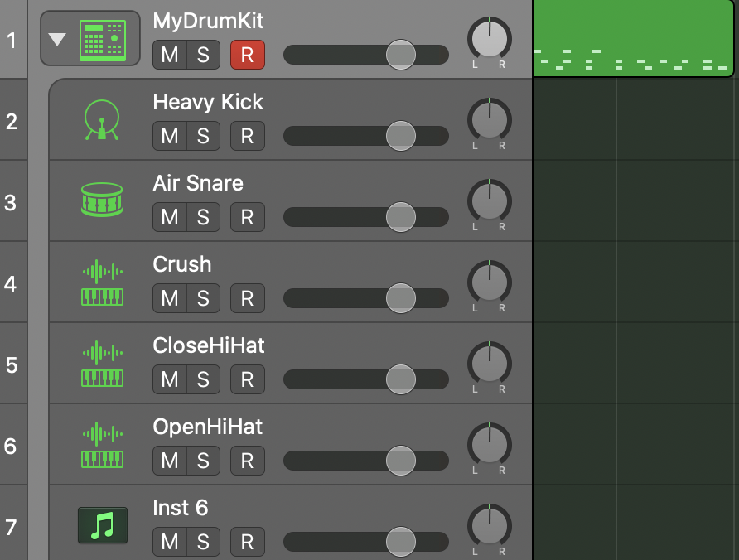Select track number 7 header
The width and height of the screenshot is (739, 560).
click(x=11, y=527)
